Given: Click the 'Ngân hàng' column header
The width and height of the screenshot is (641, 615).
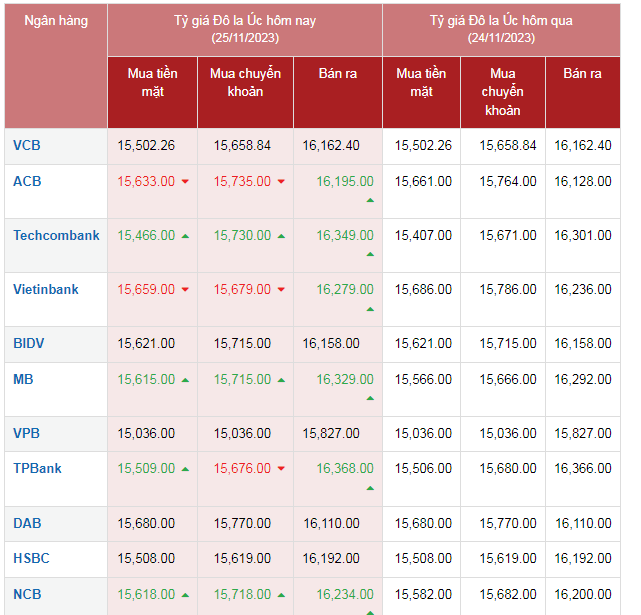Looking at the screenshot, I should (x=56, y=21).
